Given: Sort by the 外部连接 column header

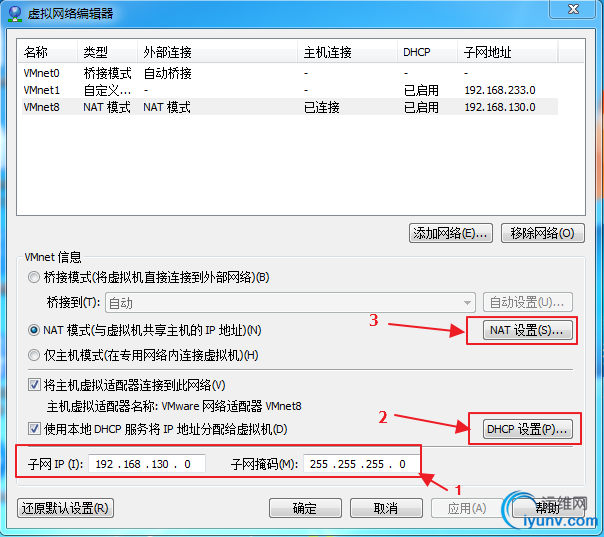Looking at the screenshot, I should click(x=218, y=52).
